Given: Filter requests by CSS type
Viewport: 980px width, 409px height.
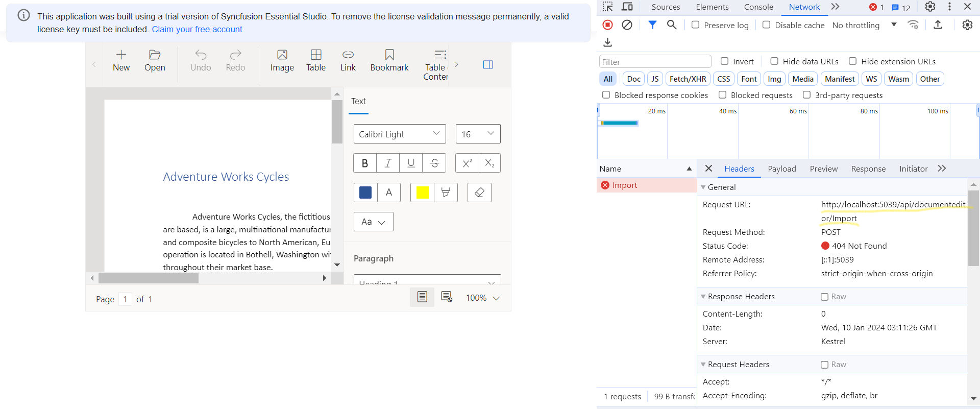Looking at the screenshot, I should click(x=723, y=79).
